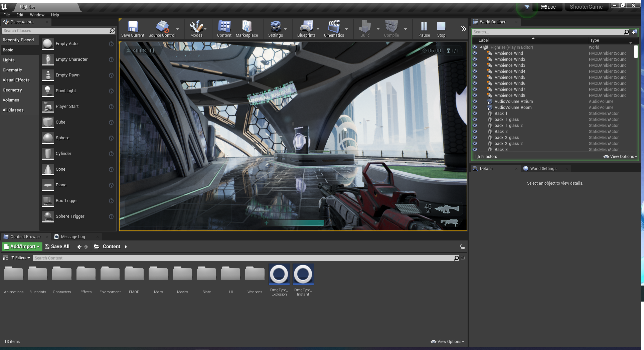Toggle visibility of Back_2 mesh
The height and width of the screenshot is (350, 644).
[475, 131]
